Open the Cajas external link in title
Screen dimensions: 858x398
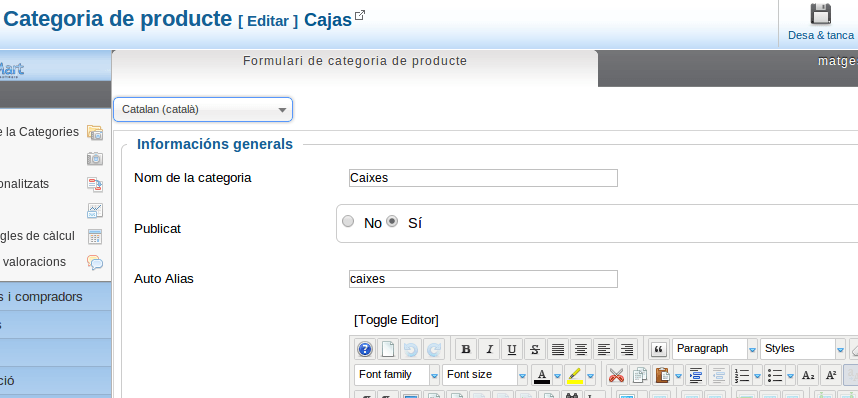(x=360, y=15)
